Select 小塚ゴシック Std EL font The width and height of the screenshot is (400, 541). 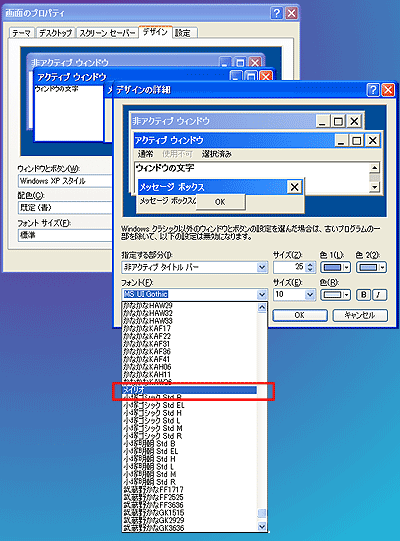[189, 405]
